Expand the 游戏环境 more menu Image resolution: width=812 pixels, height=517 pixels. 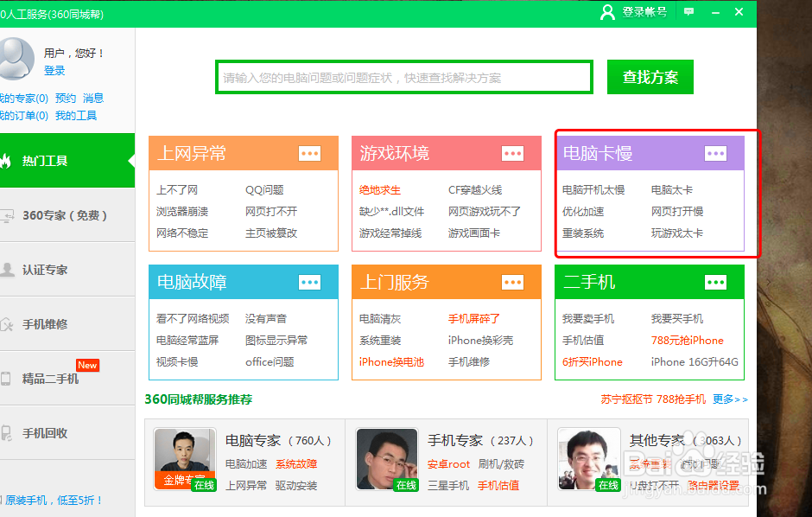click(513, 153)
